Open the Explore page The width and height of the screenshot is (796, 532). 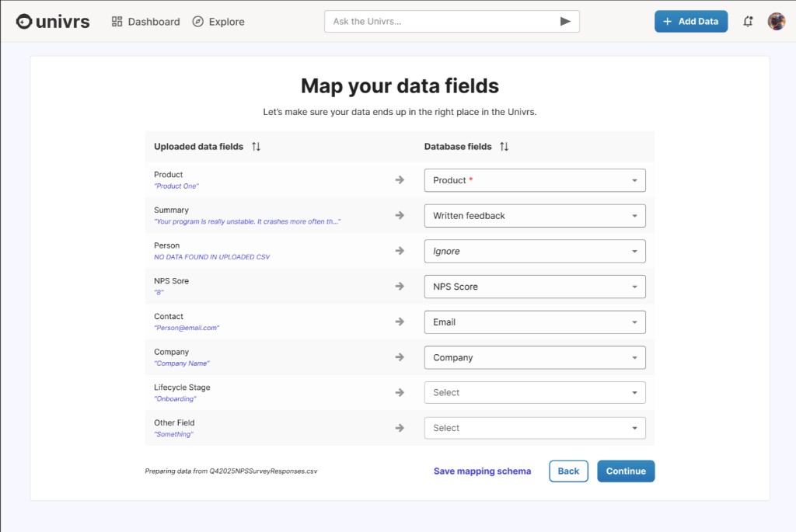[x=218, y=21]
